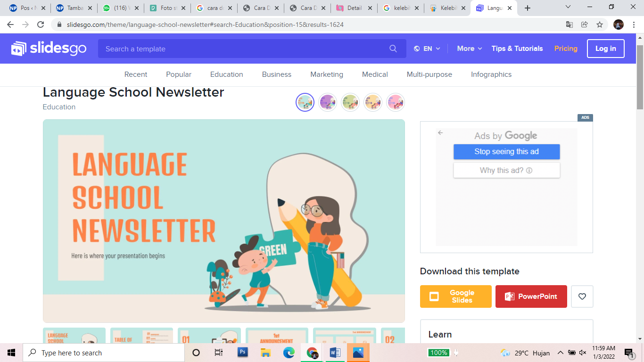
Task: Download the template for PowerPoint
Action: [531, 296]
